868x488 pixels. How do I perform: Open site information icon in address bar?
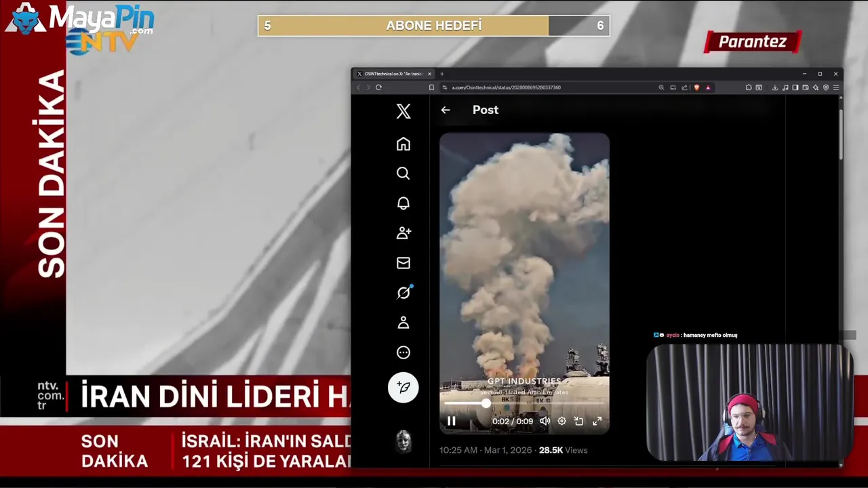tap(445, 87)
